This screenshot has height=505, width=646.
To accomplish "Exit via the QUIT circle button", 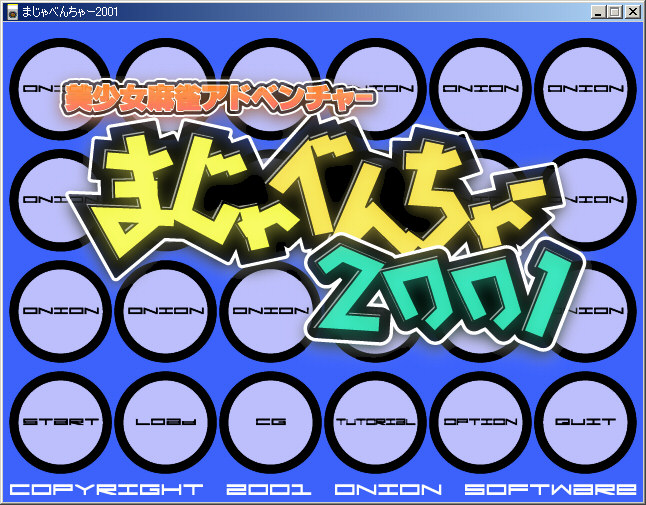I will pos(585,422).
